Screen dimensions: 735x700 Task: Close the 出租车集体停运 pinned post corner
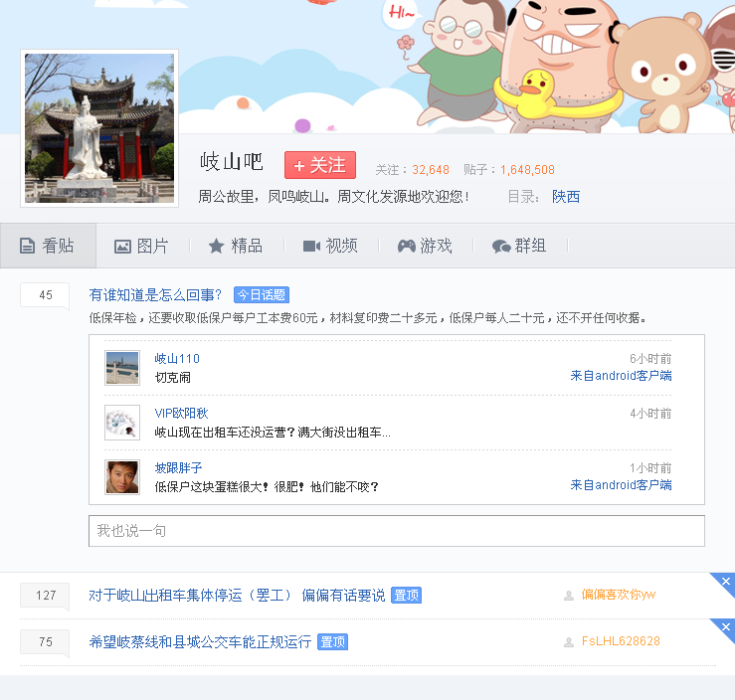pos(726,582)
